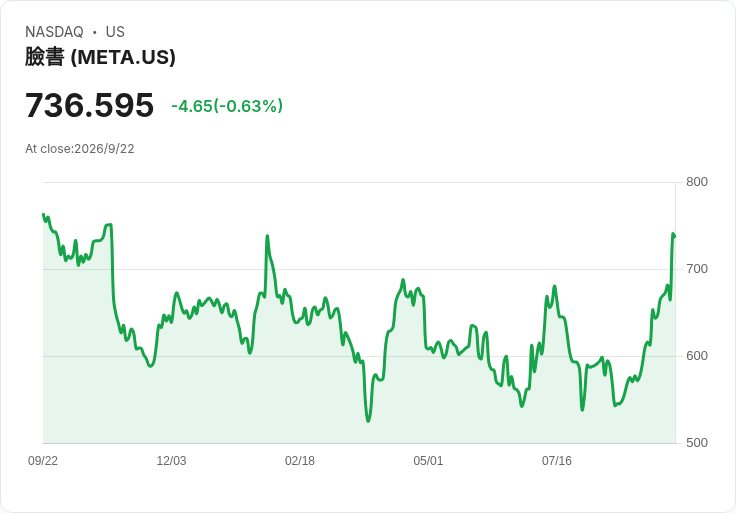Click the 05/01 x-axis date label
Image resolution: width=736 pixels, height=513 pixels.
[428, 461]
